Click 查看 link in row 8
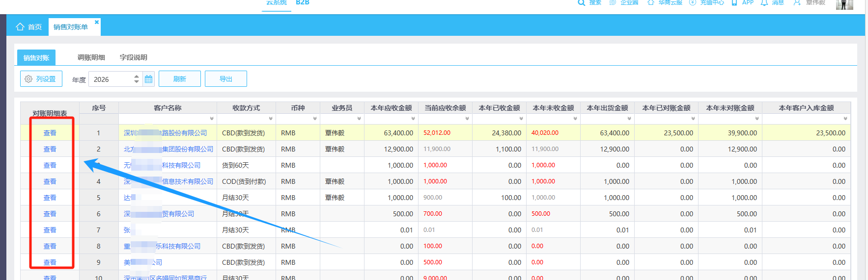 tap(50, 246)
